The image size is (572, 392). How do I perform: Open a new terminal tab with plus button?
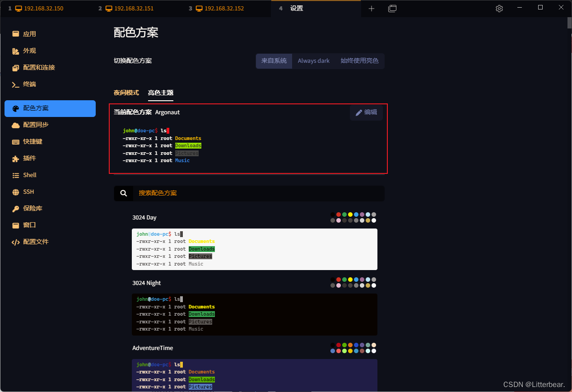coord(371,8)
